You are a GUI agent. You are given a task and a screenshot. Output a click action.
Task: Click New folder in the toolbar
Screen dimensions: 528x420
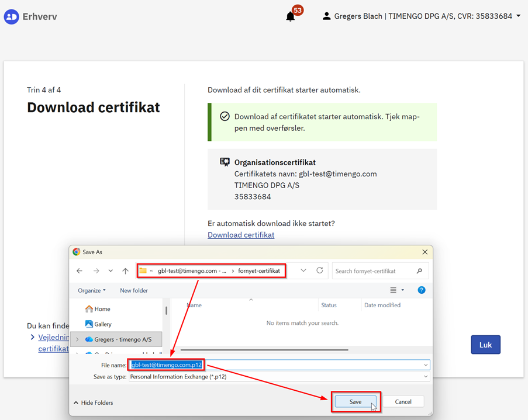pos(134,290)
